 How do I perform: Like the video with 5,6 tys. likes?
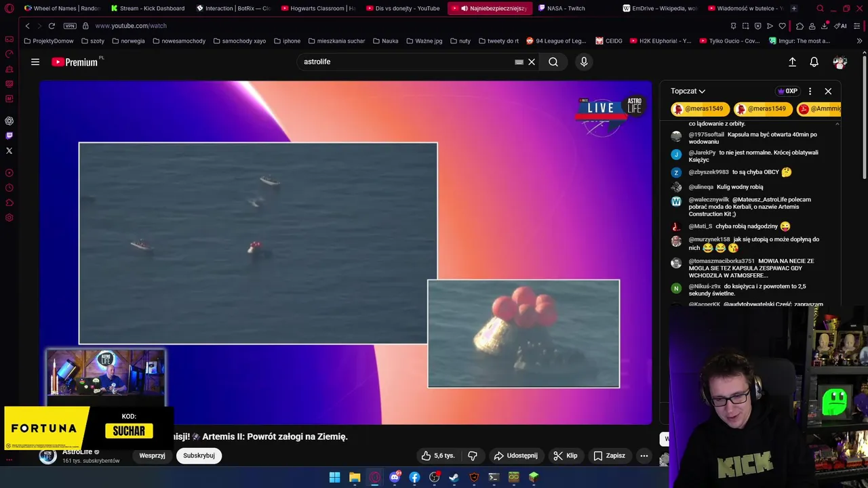tap(437, 455)
